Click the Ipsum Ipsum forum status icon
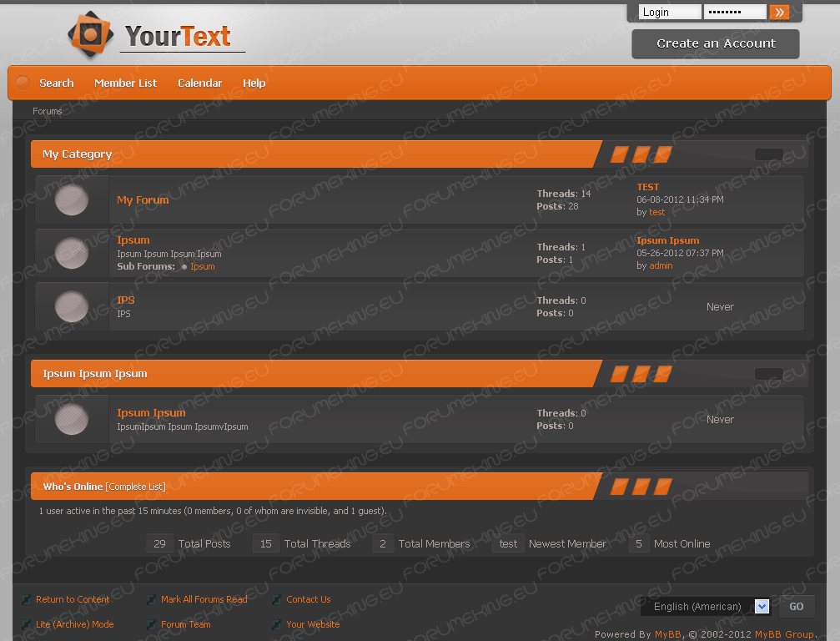Image resolution: width=840 pixels, height=641 pixels. click(72, 419)
